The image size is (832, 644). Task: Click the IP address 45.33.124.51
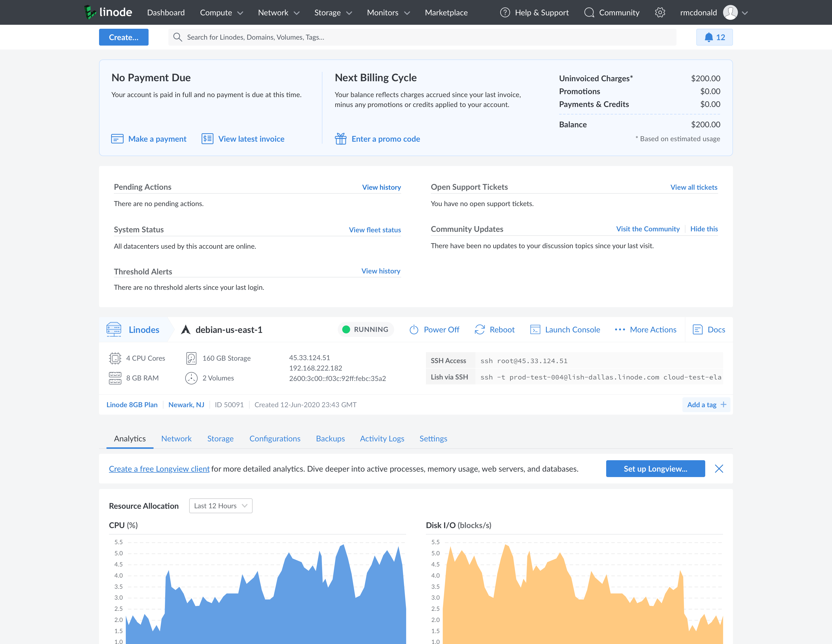309,357
